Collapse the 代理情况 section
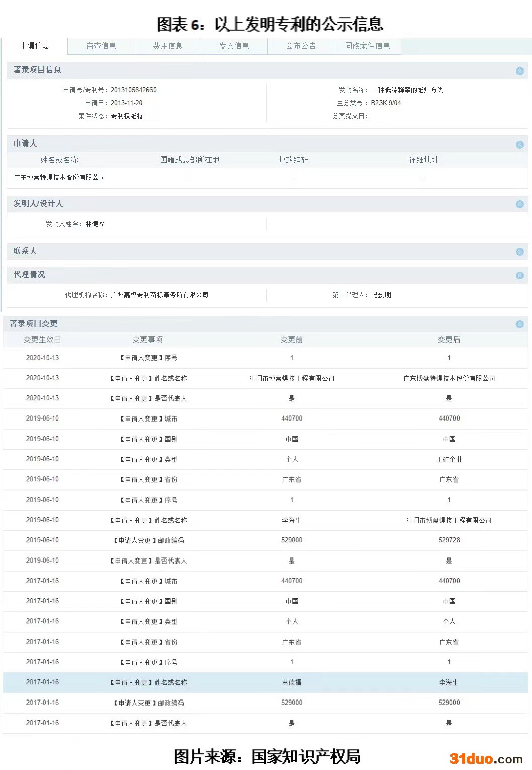532x770 pixels. point(519,275)
